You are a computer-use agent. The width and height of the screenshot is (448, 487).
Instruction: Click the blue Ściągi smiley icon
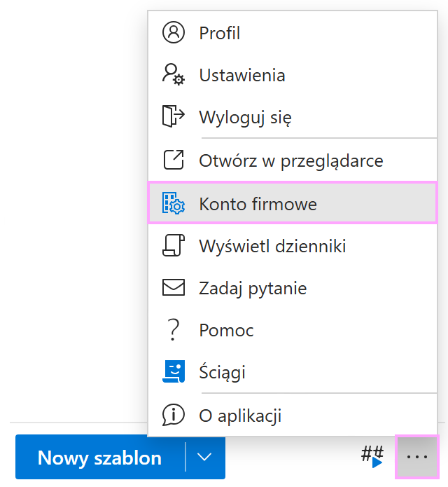pyautogui.click(x=174, y=371)
